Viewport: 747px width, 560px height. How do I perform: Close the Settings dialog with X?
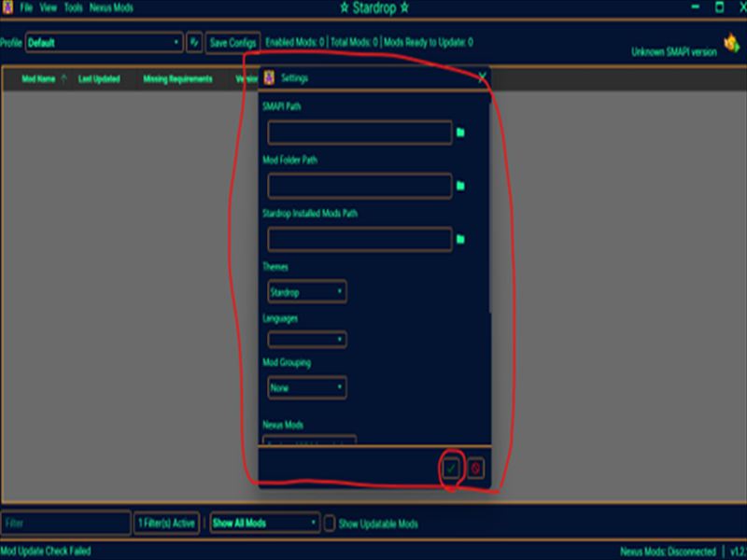coord(482,78)
